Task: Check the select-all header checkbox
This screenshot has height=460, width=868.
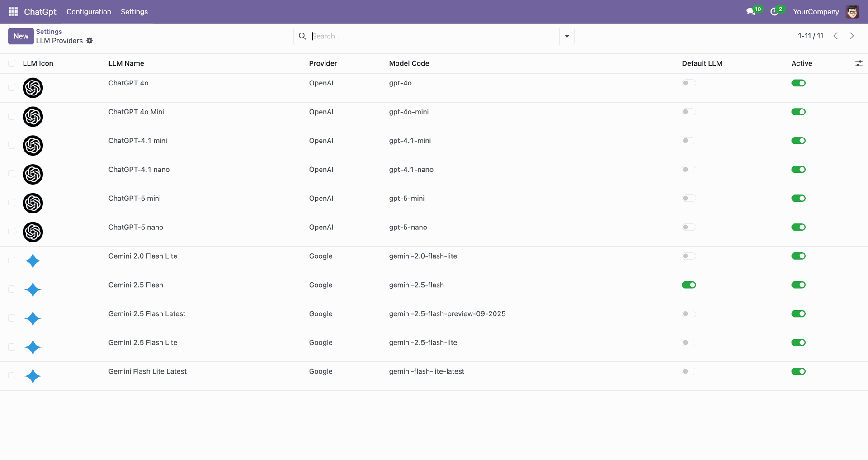Action: pos(12,63)
